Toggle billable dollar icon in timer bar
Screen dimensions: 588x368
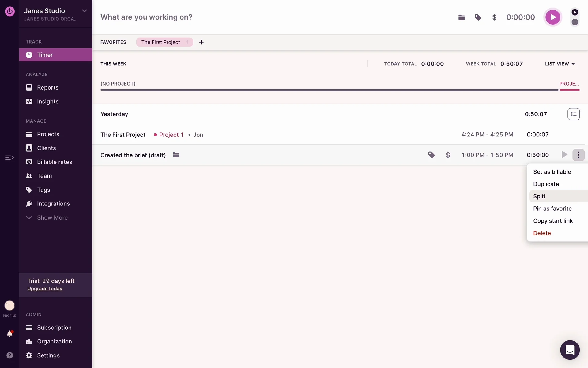(x=494, y=17)
